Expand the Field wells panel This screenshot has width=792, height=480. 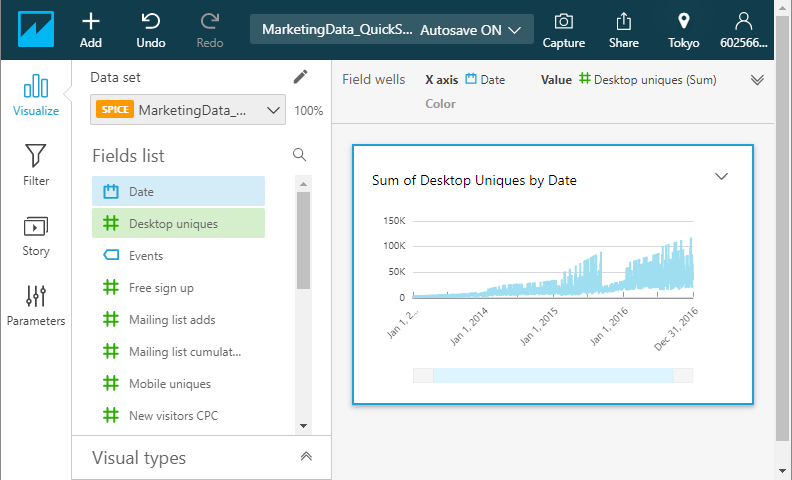(757, 80)
